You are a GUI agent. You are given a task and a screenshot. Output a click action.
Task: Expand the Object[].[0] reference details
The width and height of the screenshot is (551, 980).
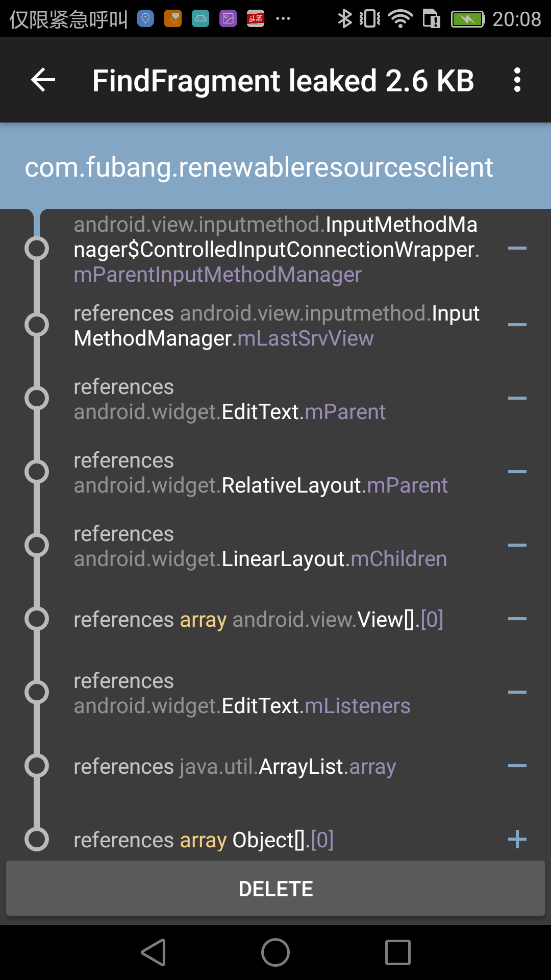coord(518,840)
